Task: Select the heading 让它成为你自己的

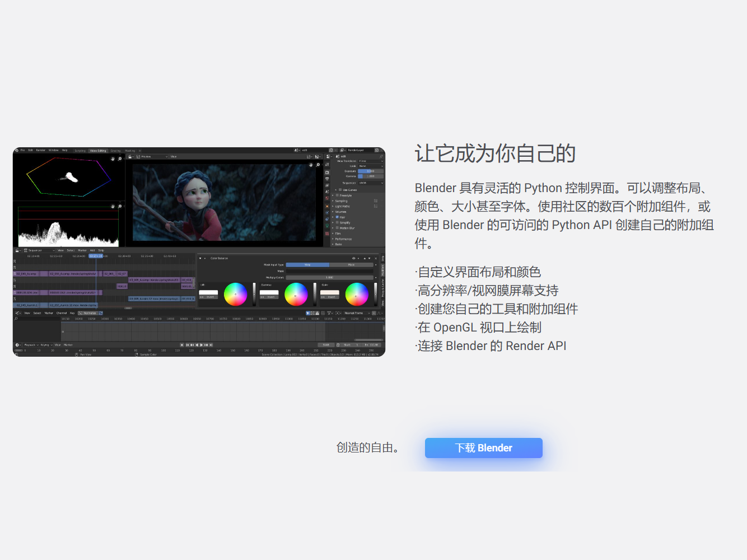Action: point(495,153)
